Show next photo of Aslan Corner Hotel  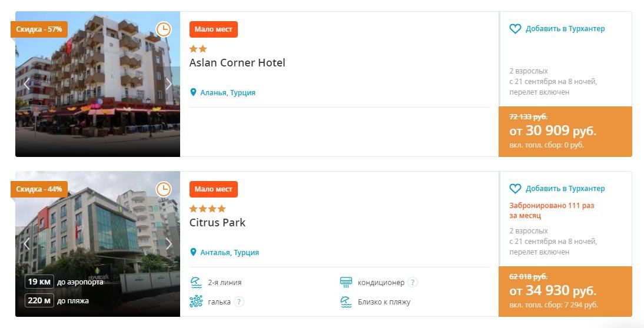[x=169, y=83]
